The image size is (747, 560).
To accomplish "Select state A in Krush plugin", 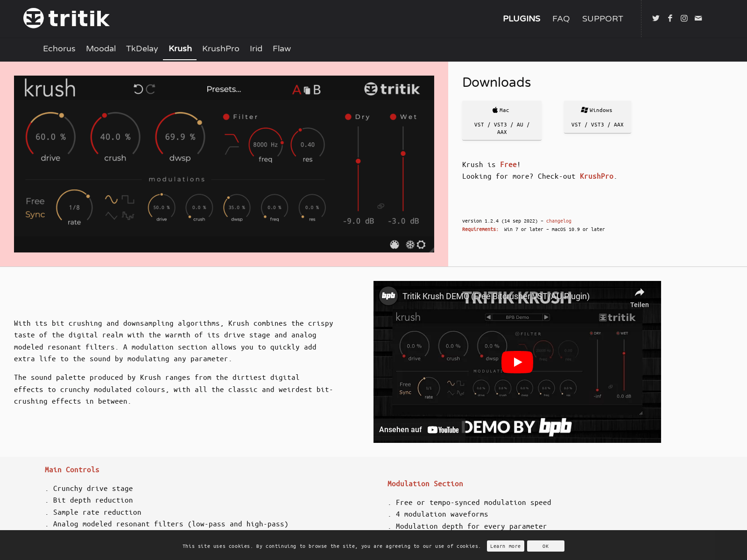I will (x=296, y=90).
